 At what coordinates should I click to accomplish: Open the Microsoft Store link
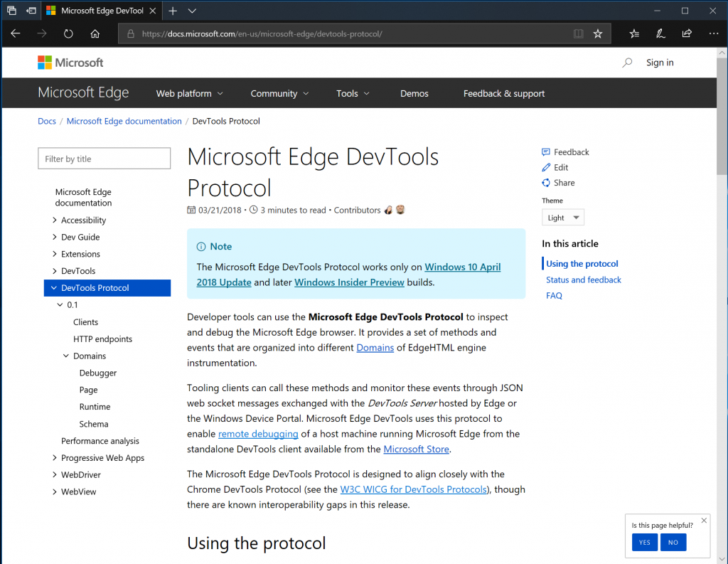click(416, 449)
